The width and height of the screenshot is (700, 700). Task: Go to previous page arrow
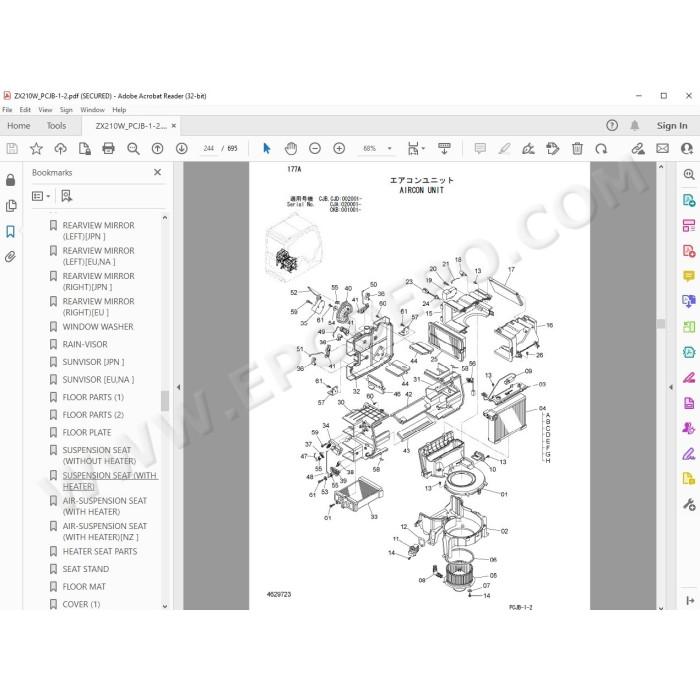[157, 148]
